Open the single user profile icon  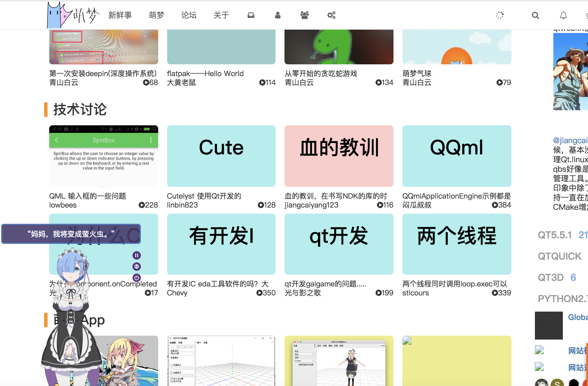[x=278, y=15]
